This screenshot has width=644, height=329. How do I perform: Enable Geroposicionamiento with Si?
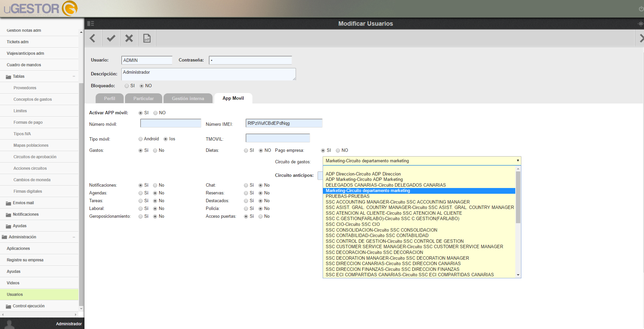tap(141, 216)
